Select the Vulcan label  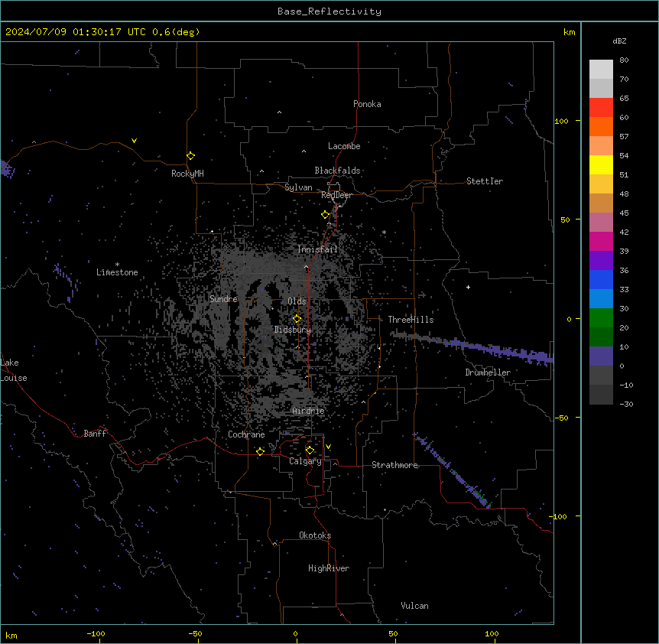click(415, 606)
